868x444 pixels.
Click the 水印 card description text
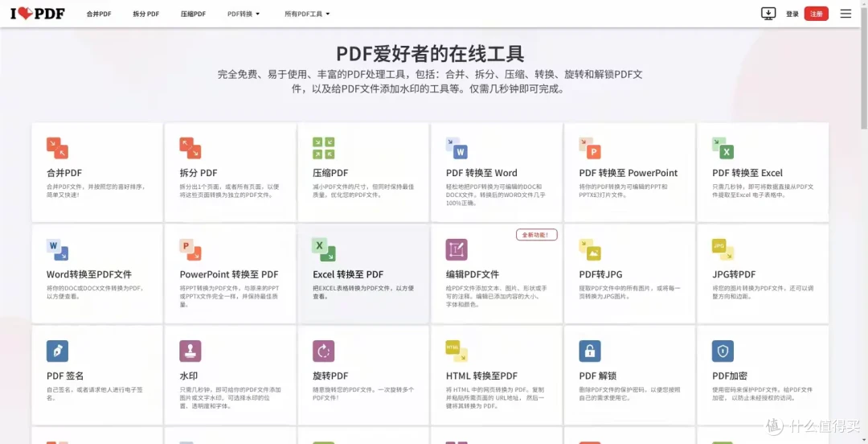231,398
